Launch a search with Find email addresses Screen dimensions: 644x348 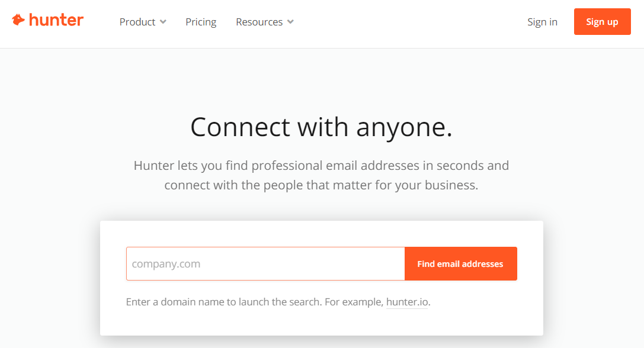point(461,263)
